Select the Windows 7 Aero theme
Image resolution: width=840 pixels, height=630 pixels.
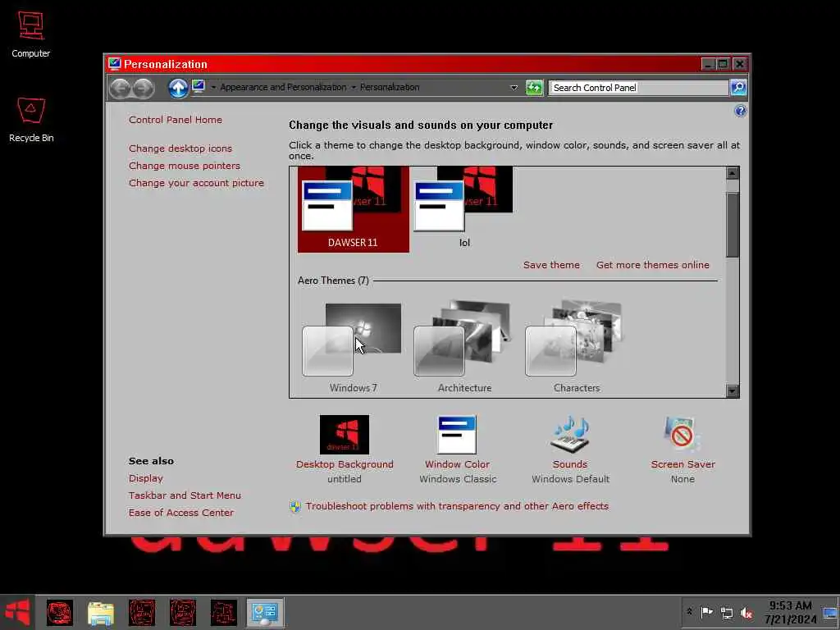353,348
